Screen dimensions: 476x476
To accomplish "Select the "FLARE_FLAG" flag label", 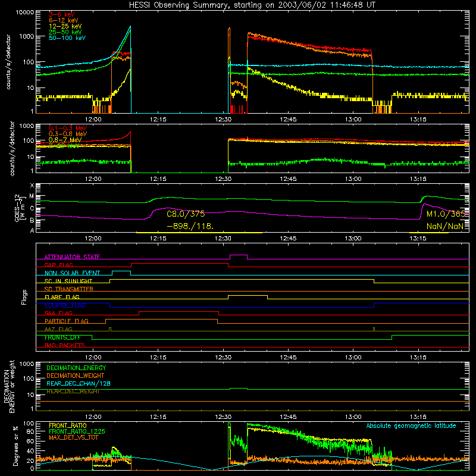I will click(62, 297).
